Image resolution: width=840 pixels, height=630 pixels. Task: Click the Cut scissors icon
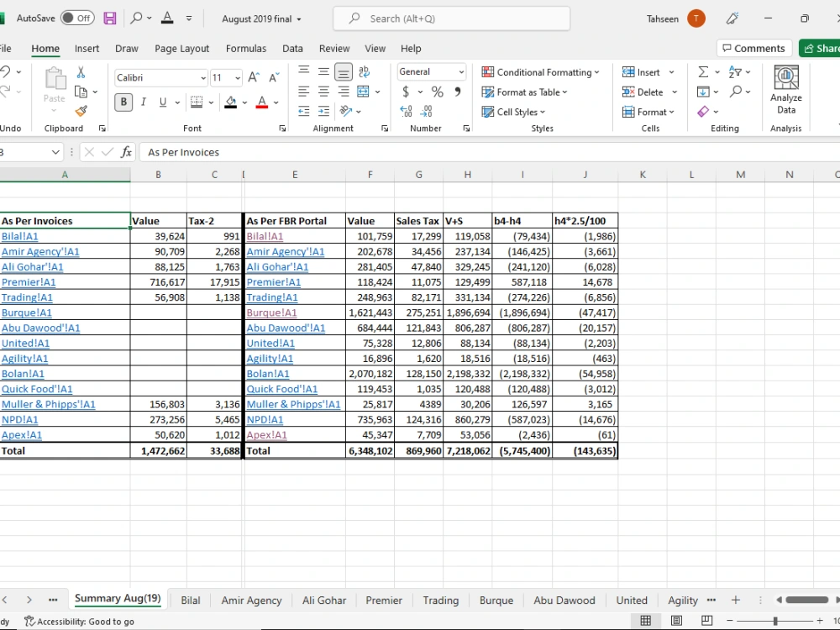81,72
